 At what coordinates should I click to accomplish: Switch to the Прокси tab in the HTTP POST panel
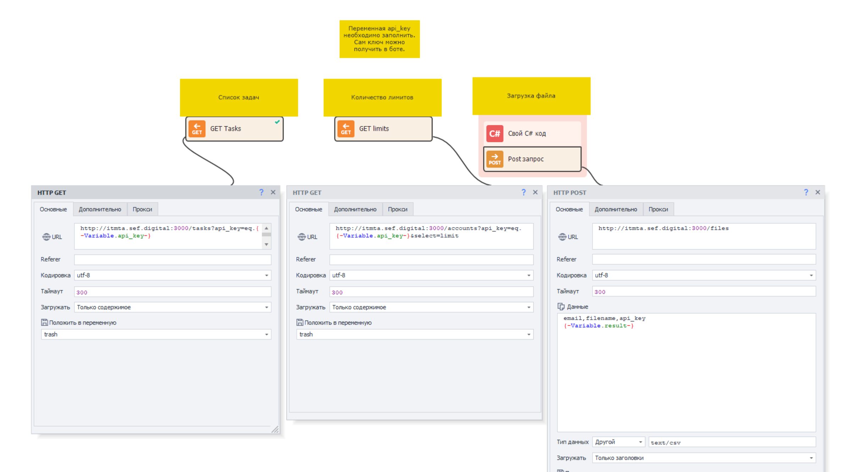coord(658,209)
